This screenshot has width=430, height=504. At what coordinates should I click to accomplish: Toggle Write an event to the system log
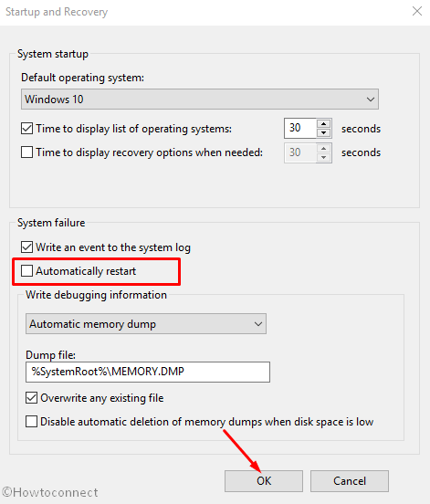coord(26,247)
